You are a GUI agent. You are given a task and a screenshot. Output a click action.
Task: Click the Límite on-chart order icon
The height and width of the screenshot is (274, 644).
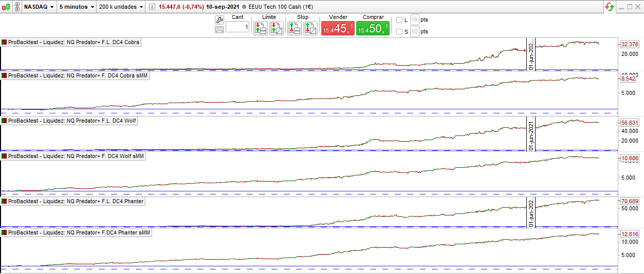click(277, 28)
